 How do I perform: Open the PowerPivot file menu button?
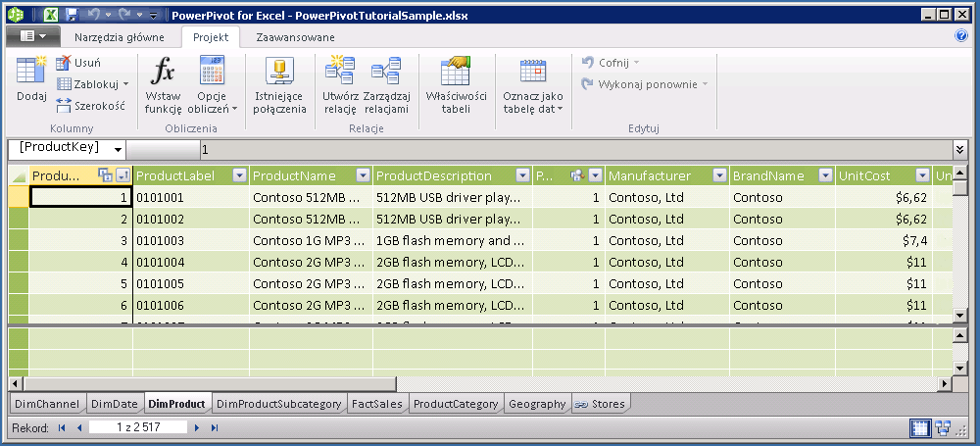click(x=33, y=37)
